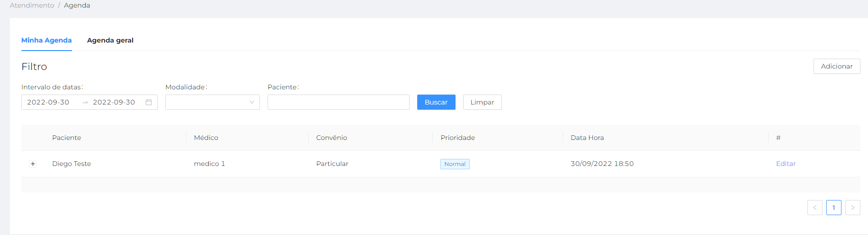Expand the Diego Teste row details

click(33, 164)
